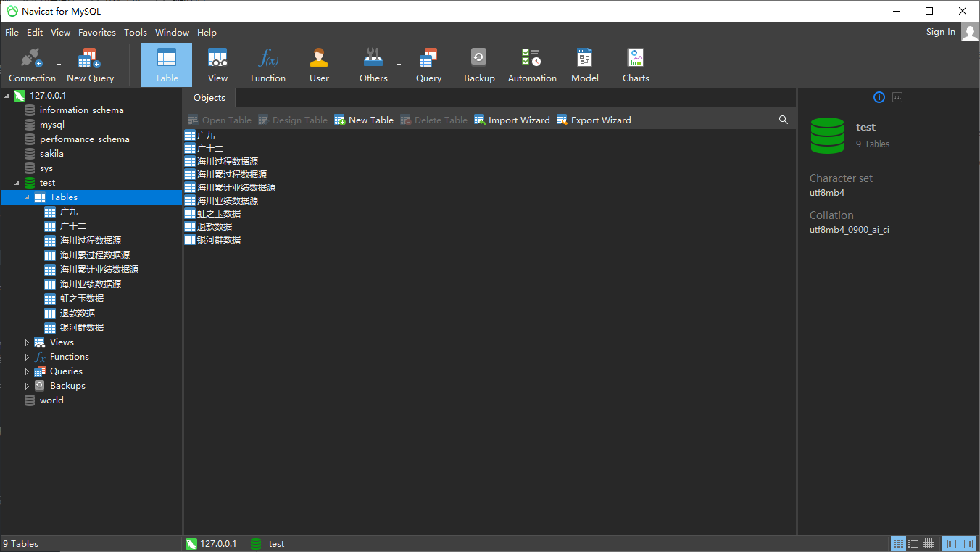This screenshot has height=552, width=980.
Task: Click the Delete Table button
Action: pos(434,120)
